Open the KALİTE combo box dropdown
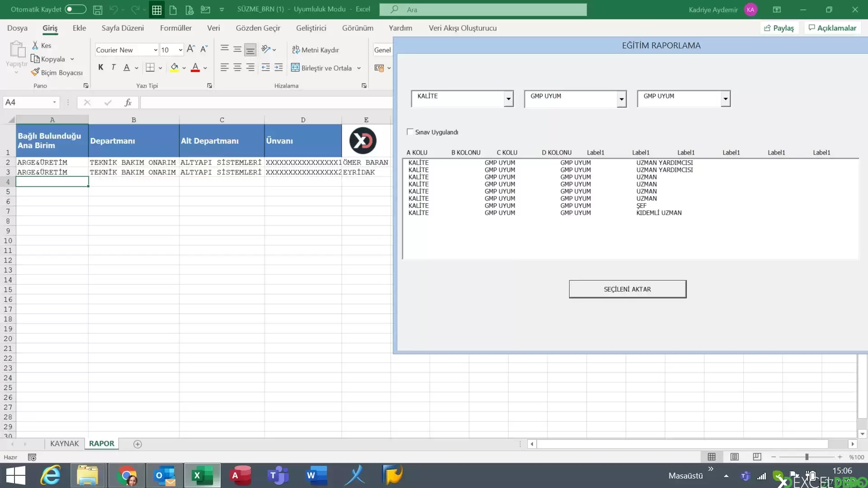The image size is (868, 488). pyautogui.click(x=509, y=99)
